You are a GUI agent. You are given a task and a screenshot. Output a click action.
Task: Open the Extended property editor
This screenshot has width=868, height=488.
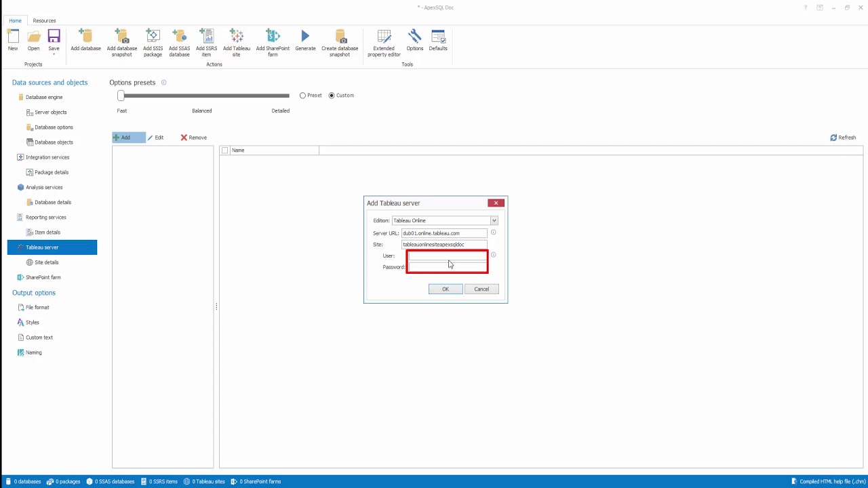pos(384,36)
